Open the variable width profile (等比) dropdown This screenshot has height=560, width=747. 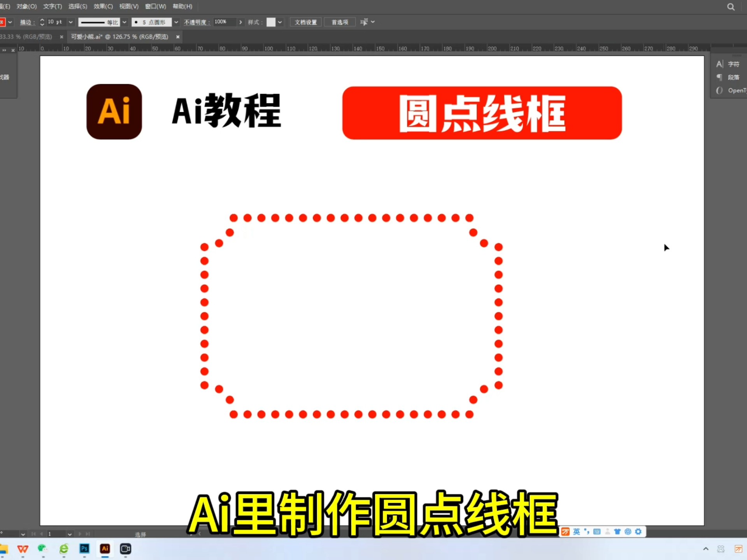pyautogui.click(x=124, y=22)
